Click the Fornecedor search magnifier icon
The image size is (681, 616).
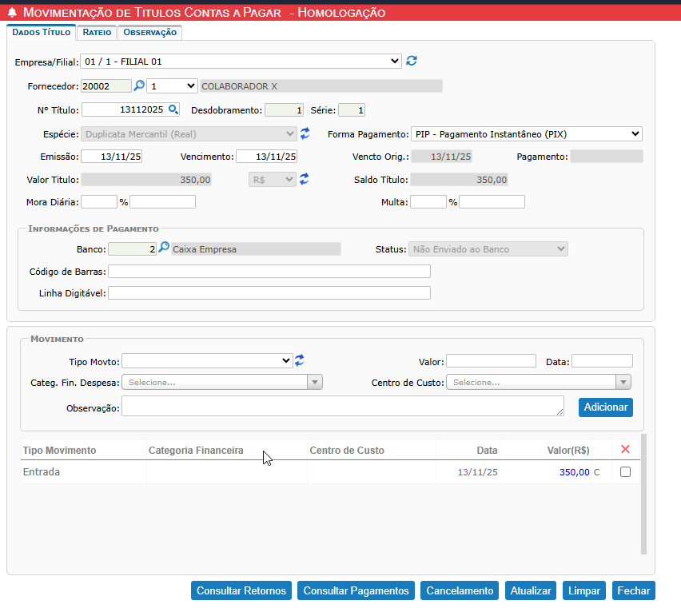138,85
